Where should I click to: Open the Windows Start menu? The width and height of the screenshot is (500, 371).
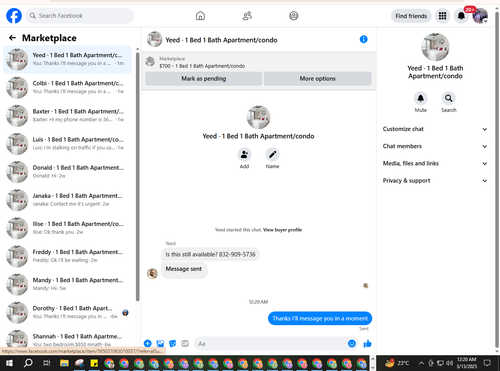(9, 363)
